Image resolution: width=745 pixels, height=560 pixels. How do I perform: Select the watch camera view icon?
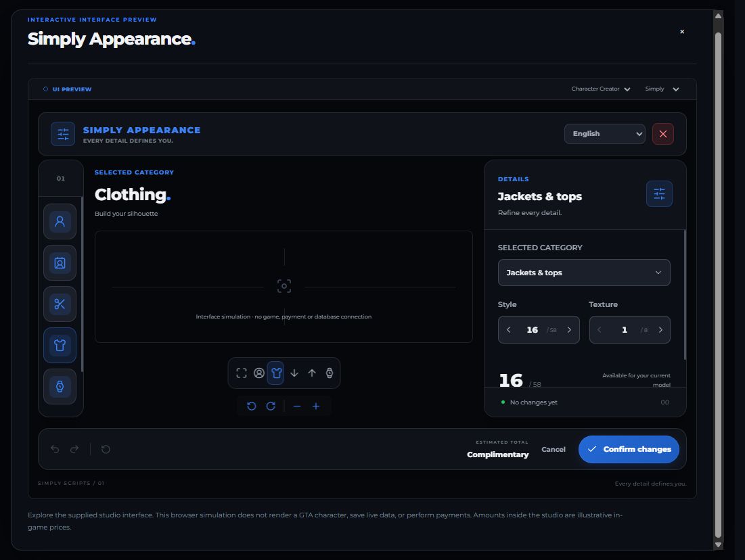click(330, 373)
